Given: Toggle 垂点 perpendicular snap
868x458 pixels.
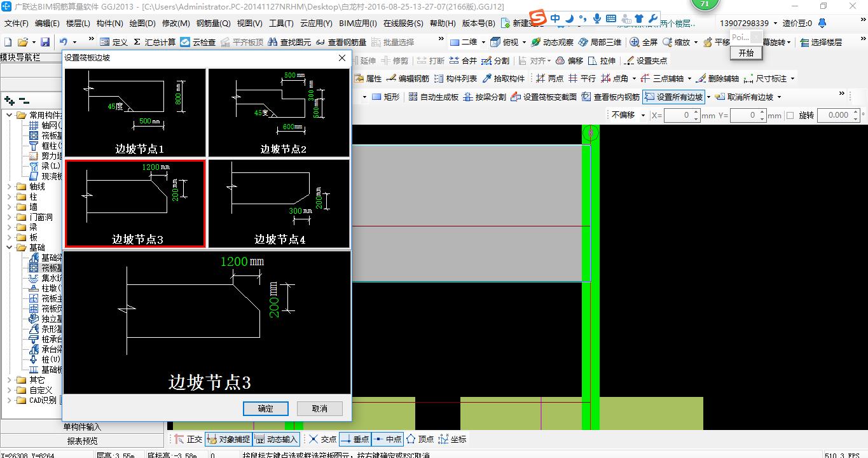Looking at the screenshot, I should (x=355, y=439).
